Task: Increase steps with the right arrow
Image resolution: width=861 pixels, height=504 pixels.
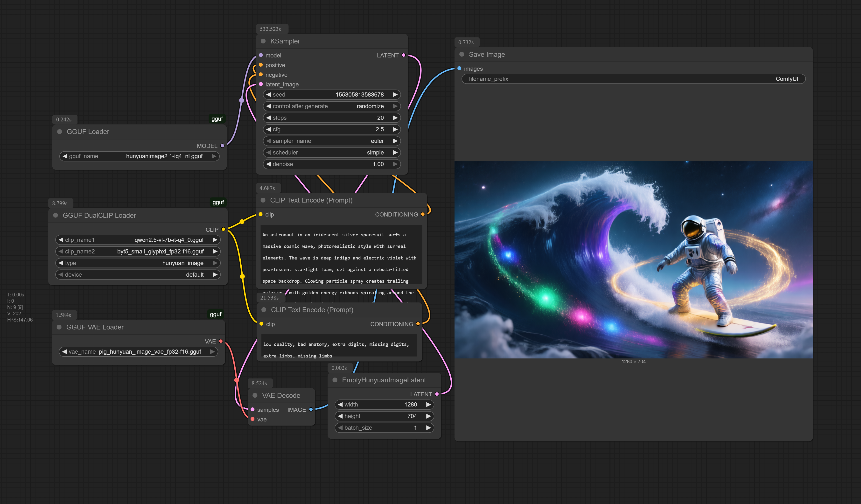Action: click(x=395, y=118)
